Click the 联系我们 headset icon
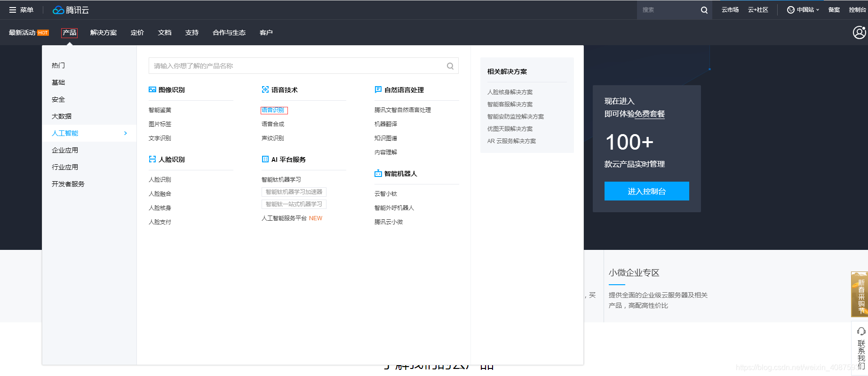This screenshot has height=376, width=868. [x=861, y=331]
